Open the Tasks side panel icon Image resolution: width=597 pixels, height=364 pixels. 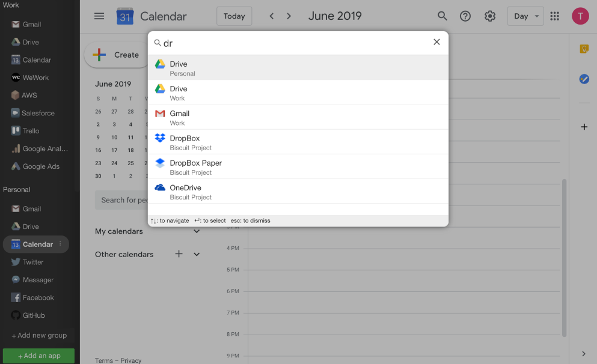point(584,79)
